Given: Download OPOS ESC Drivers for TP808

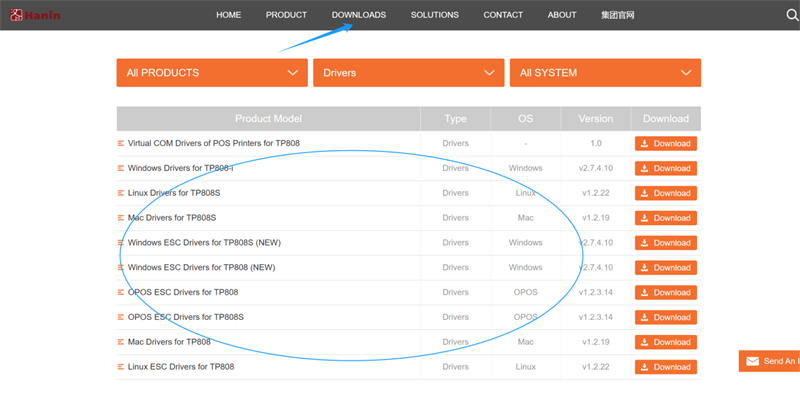Looking at the screenshot, I should coord(666,293).
